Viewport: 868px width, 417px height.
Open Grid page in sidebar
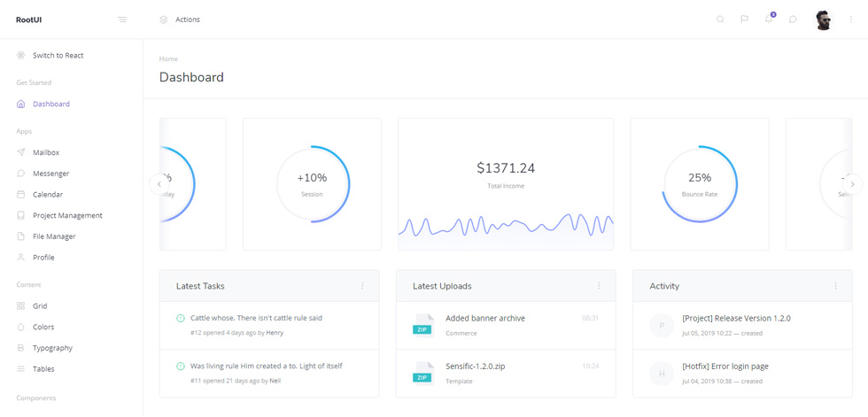click(x=40, y=305)
